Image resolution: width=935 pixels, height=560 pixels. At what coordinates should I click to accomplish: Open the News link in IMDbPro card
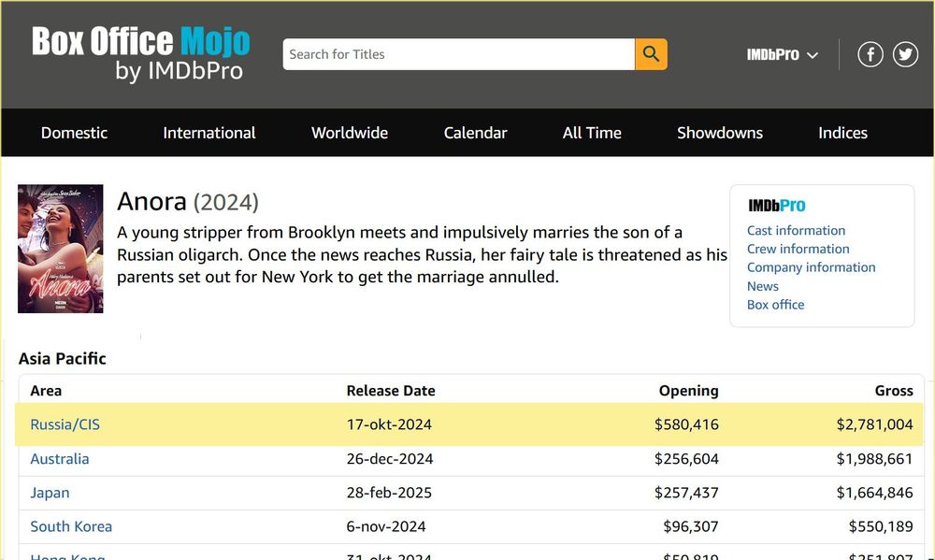point(763,286)
